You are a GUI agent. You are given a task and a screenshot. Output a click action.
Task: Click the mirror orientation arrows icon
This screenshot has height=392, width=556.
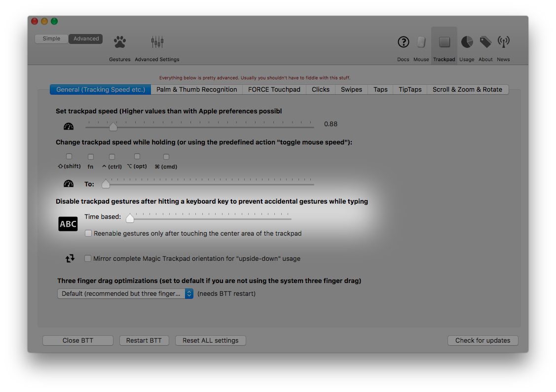(70, 258)
